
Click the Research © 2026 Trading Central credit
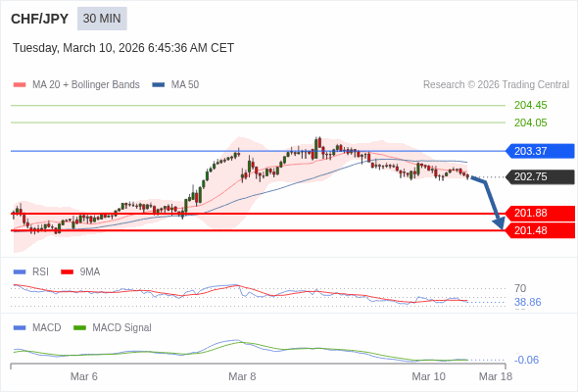(496, 85)
